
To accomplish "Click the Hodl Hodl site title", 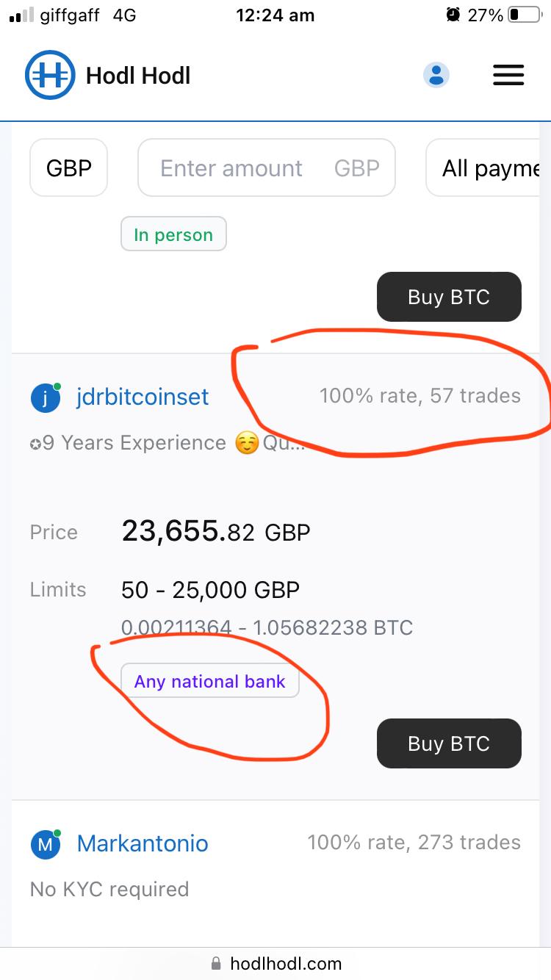I will tap(138, 76).
